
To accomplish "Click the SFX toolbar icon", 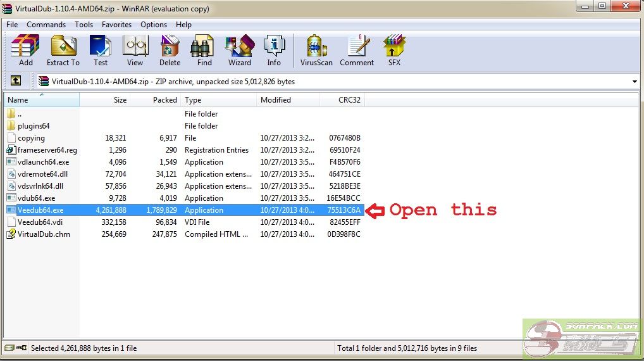I will [394, 51].
